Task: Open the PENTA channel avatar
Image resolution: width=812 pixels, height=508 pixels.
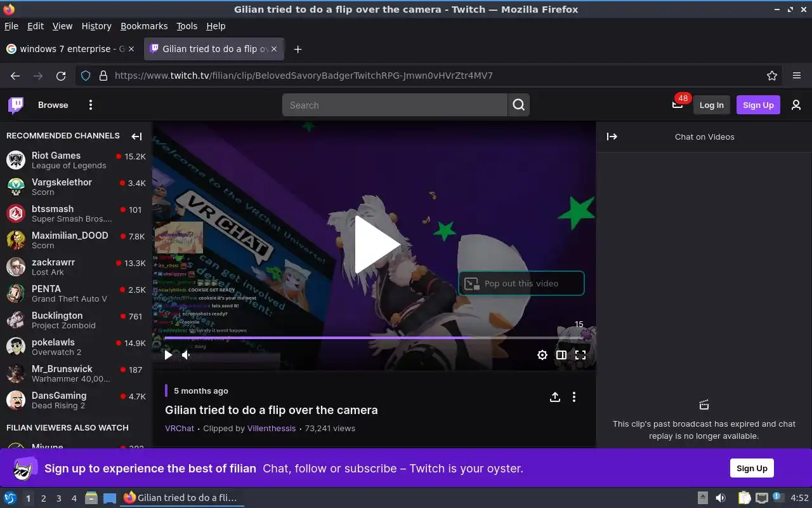Action: [x=16, y=293]
